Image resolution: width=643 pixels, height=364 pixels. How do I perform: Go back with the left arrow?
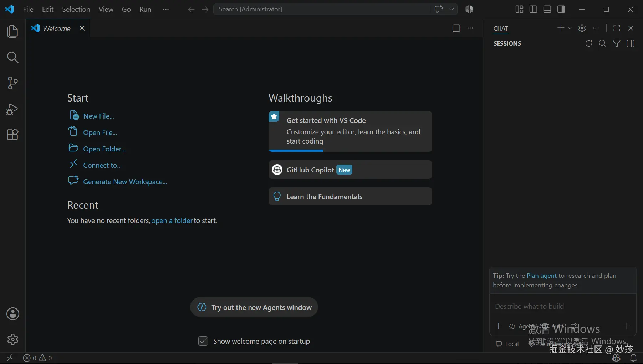tap(191, 9)
